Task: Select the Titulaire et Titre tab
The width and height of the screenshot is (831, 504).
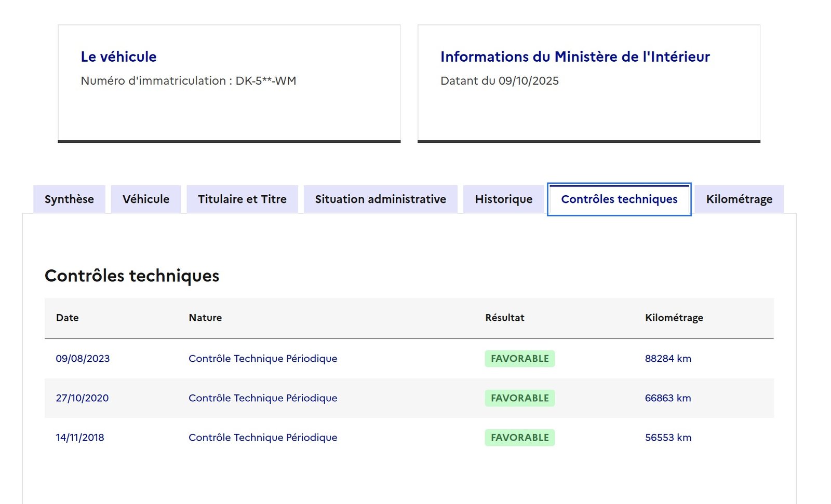Action: pos(242,199)
